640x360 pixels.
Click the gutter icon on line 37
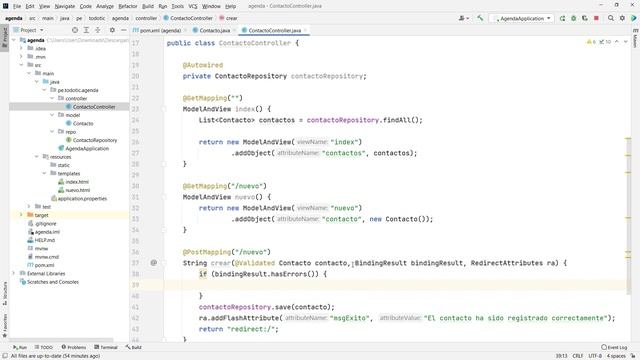[153, 262]
